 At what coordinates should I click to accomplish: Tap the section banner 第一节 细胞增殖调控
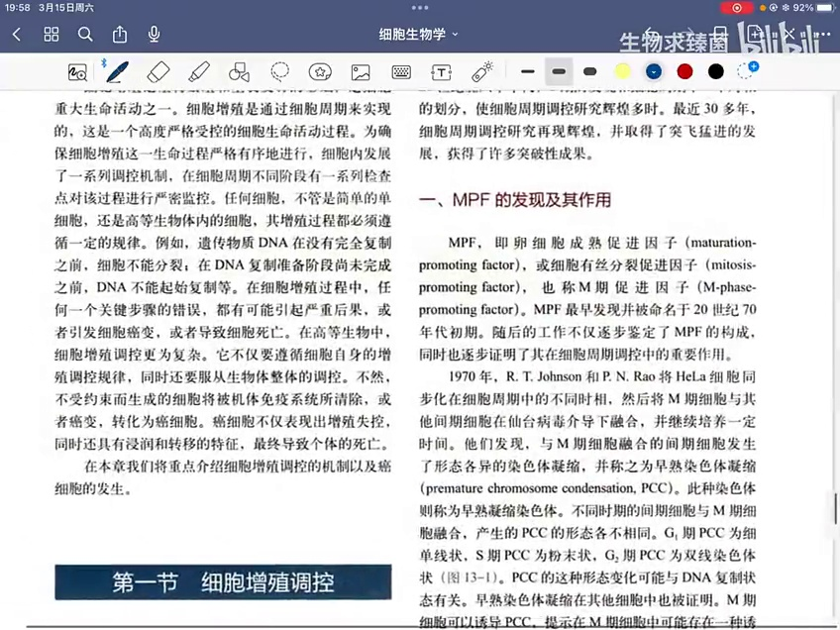click(223, 581)
